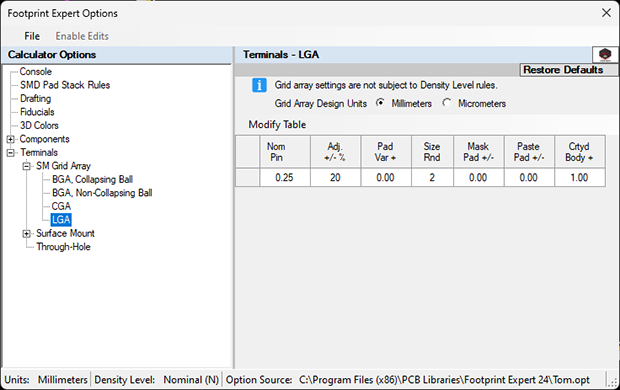Click the Terminals - LGA panel title

(281, 55)
